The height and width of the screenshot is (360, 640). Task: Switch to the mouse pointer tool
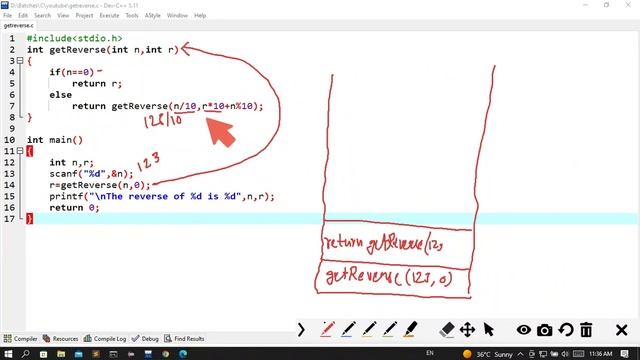[488, 329]
